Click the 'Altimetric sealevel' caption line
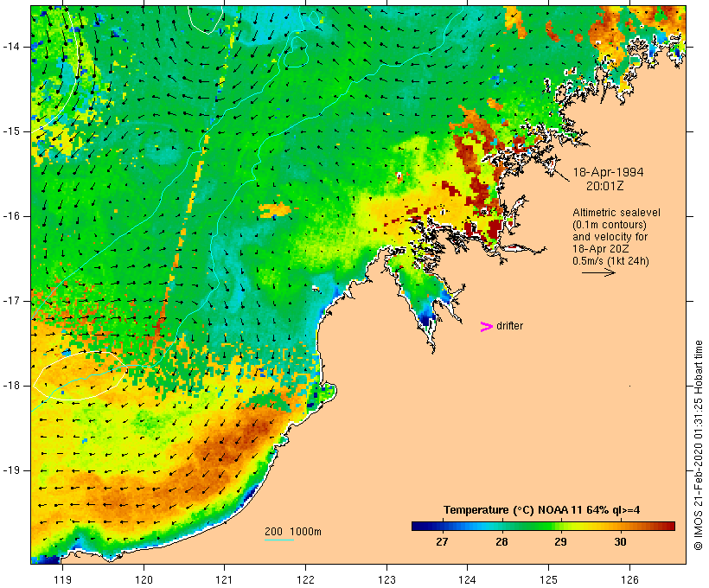The width and height of the screenshot is (709, 588). 616,212
